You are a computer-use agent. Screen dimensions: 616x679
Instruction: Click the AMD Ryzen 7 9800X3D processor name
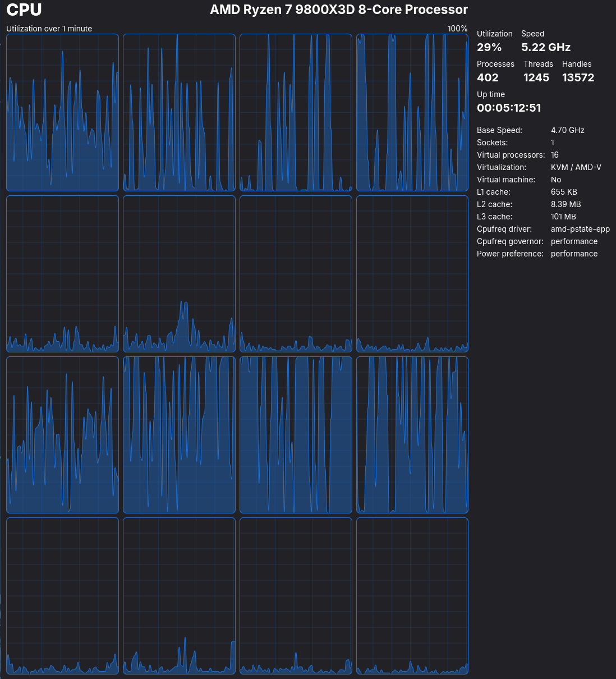[x=338, y=10]
